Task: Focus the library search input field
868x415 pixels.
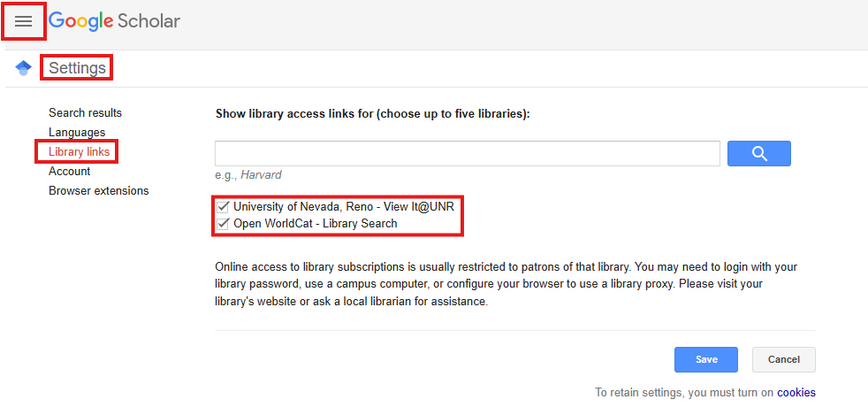Action: coord(468,153)
